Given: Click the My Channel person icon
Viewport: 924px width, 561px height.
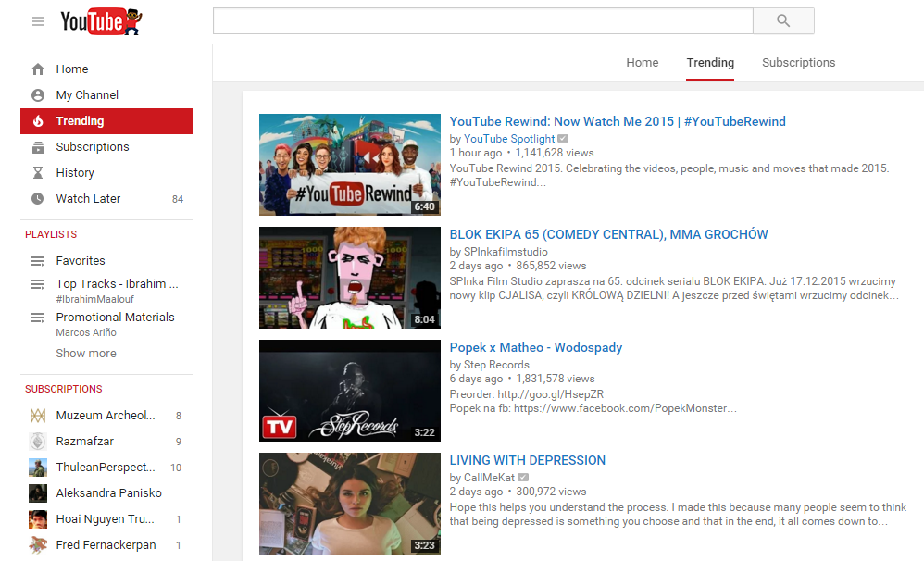Looking at the screenshot, I should (38, 94).
